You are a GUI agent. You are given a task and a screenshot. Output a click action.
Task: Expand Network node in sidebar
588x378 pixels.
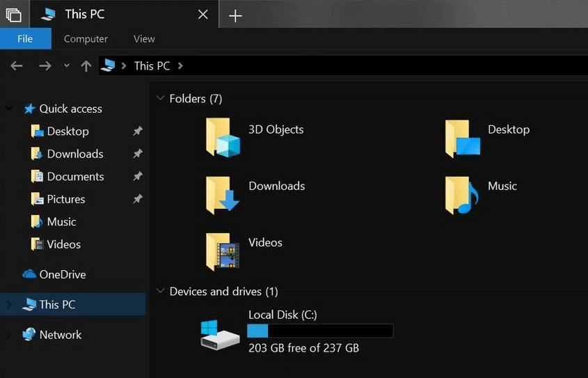point(9,335)
